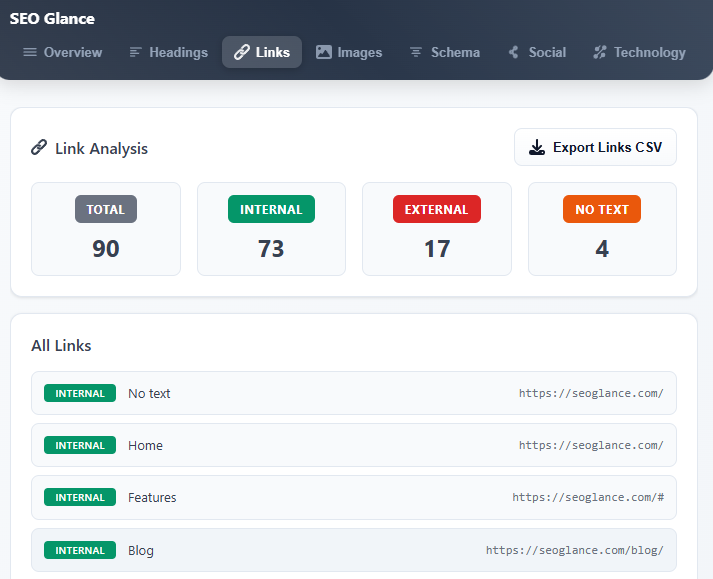Open the seoglance.com URL in No text row
Viewport: 713px width, 579px height.
591,393
